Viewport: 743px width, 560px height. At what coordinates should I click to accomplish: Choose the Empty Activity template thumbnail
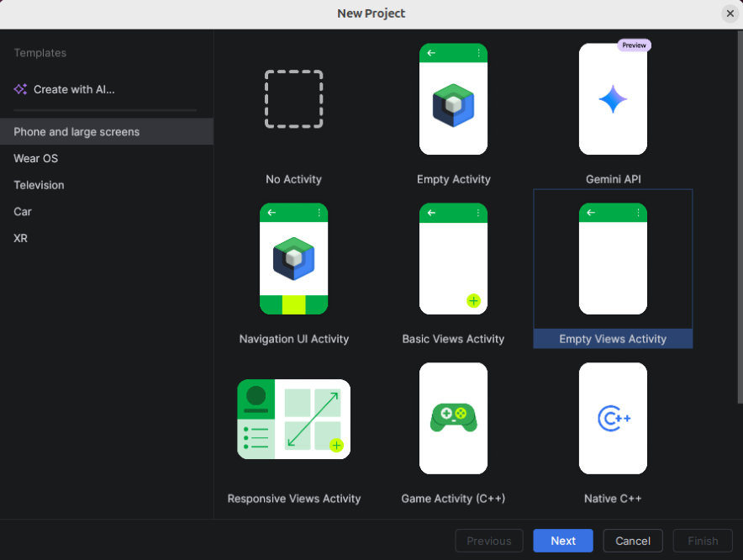(x=453, y=99)
